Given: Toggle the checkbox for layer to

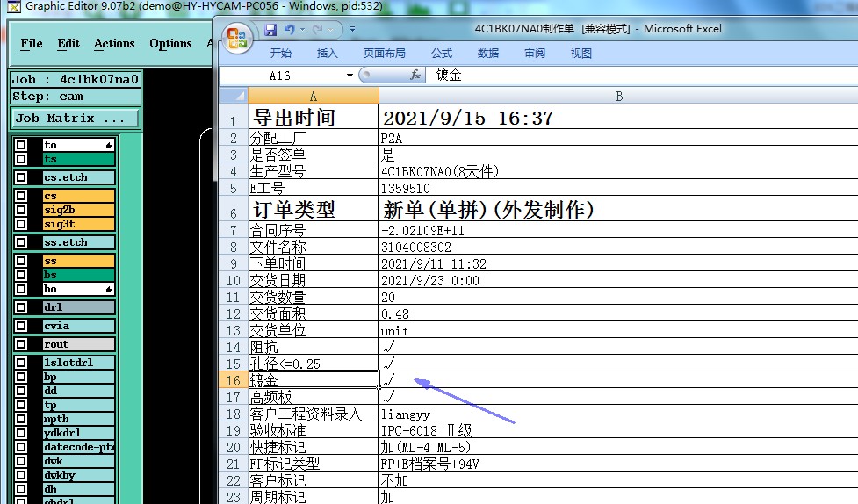Looking at the screenshot, I should click(21, 145).
